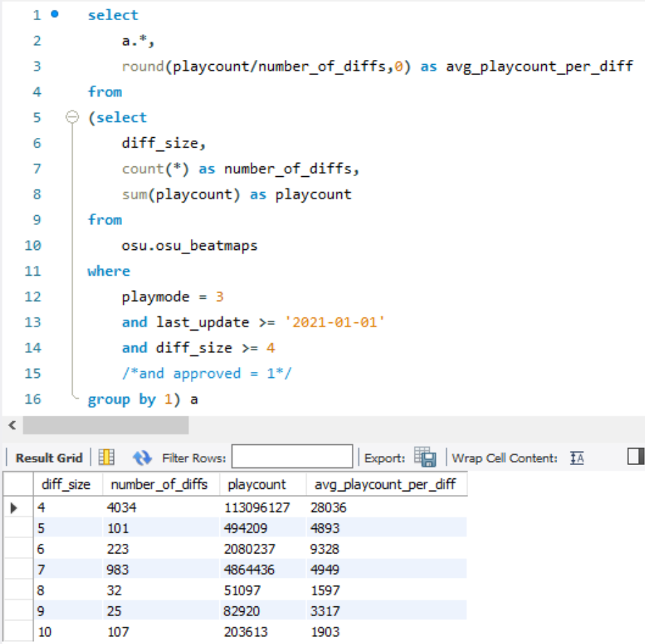The image size is (645, 644).
Task: Select cell 4034 in number_of_diffs
Action: [162, 508]
